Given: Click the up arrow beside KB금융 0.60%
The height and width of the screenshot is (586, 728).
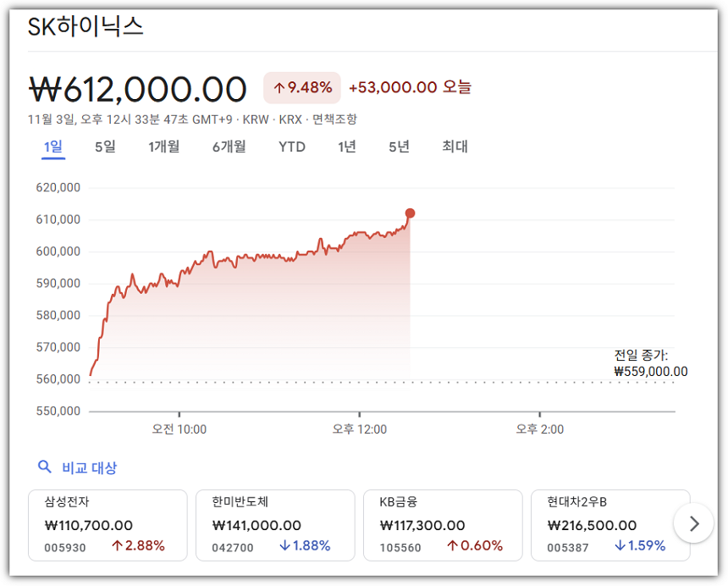Looking at the screenshot, I should point(453,546).
